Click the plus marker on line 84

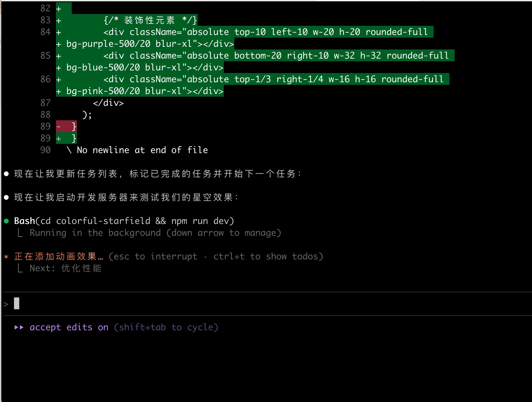(59, 32)
